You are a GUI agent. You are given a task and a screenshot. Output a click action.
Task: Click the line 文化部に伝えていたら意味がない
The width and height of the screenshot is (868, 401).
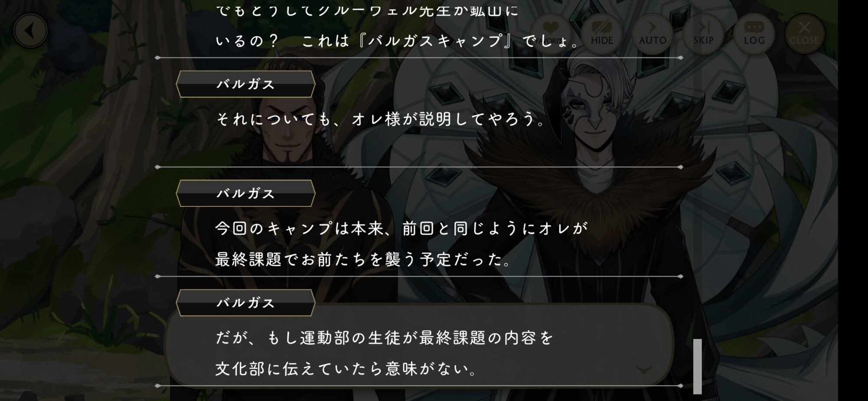tap(346, 369)
